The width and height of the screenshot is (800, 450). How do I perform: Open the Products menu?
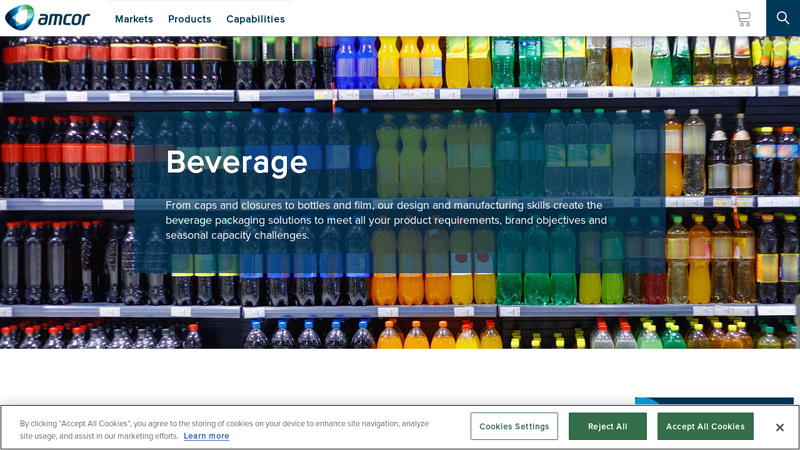coord(189,19)
